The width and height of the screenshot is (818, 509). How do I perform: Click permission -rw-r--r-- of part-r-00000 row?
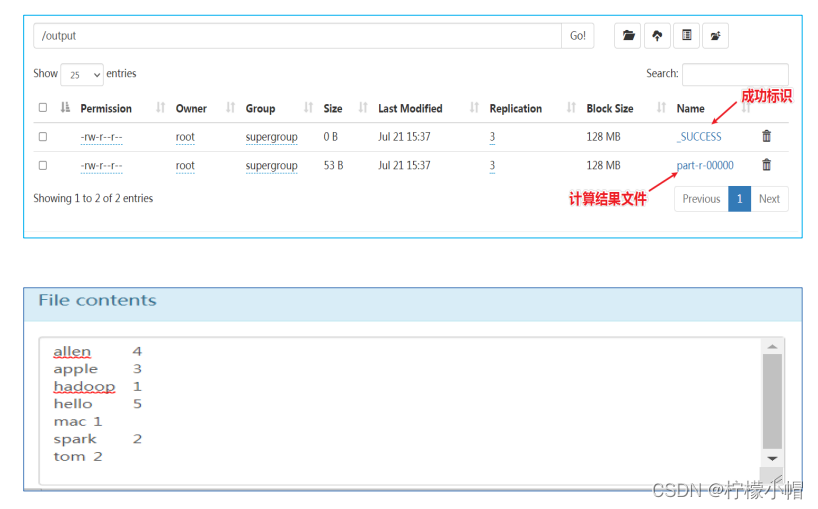click(x=101, y=166)
